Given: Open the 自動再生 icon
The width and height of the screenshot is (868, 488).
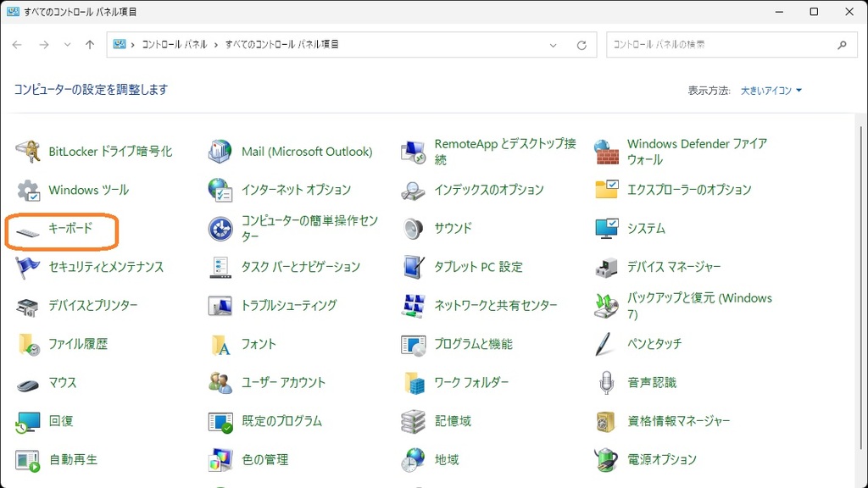Looking at the screenshot, I should (x=28, y=460).
